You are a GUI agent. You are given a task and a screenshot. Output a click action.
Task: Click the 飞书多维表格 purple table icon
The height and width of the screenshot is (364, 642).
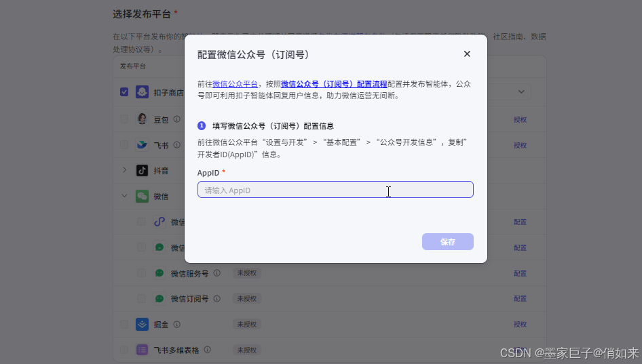click(142, 350)
